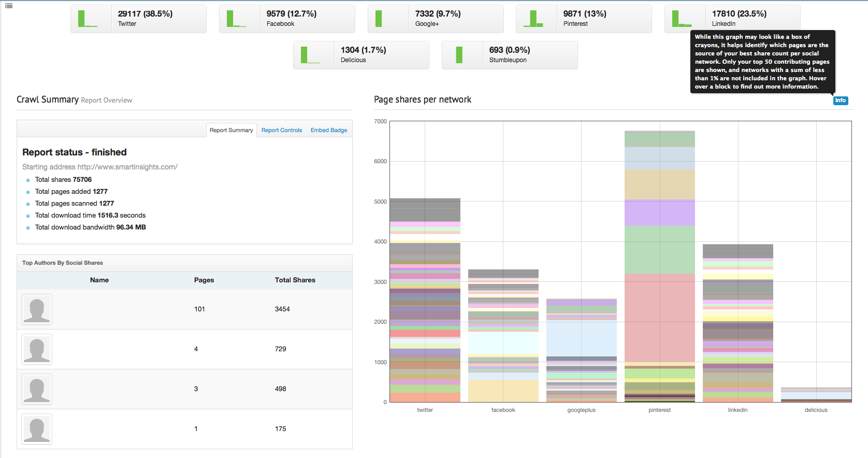This screenshot has height=458, width=868.
Task: Click the pinterest x-axis label
Action: 660,410
